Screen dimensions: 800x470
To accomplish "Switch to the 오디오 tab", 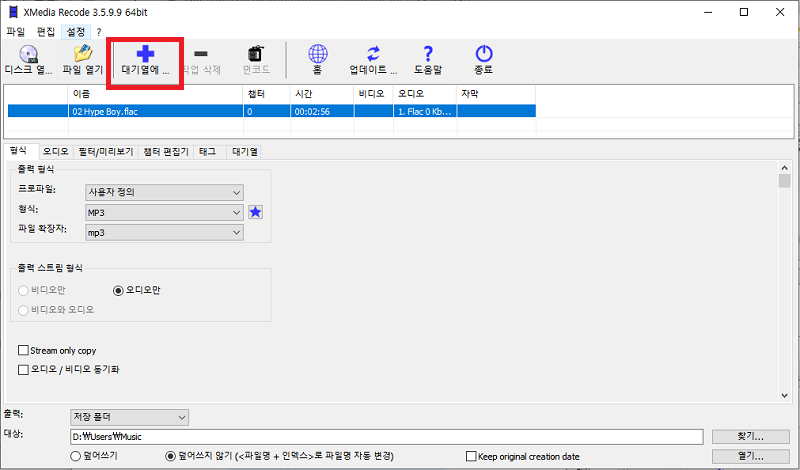I will (56, 152).
